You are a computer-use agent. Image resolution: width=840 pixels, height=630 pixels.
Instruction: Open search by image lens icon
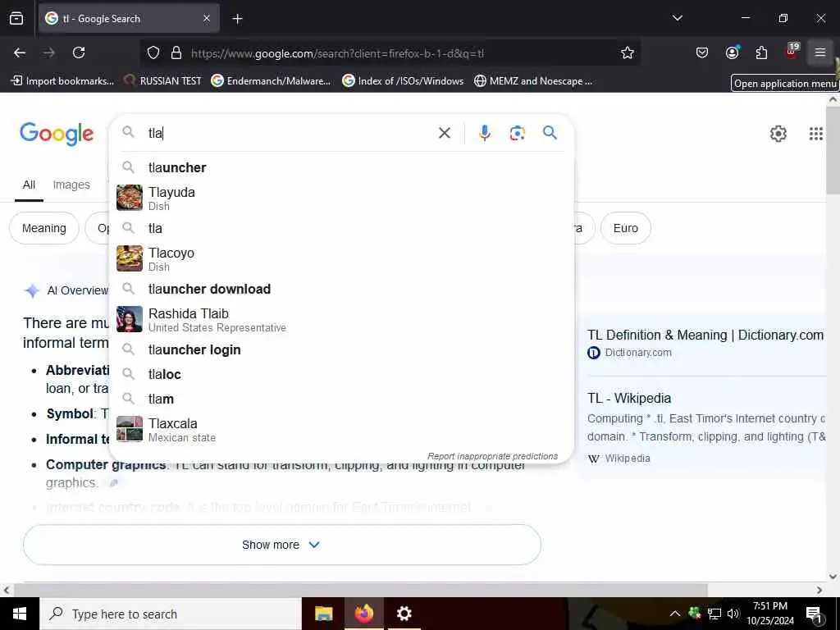(517, 133)
